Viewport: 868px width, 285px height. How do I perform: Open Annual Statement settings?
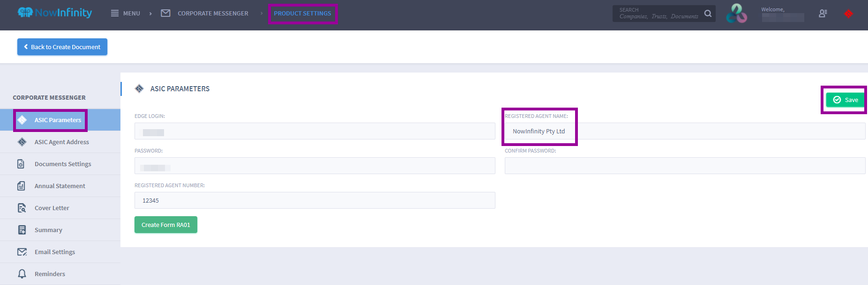click(60, 186)
